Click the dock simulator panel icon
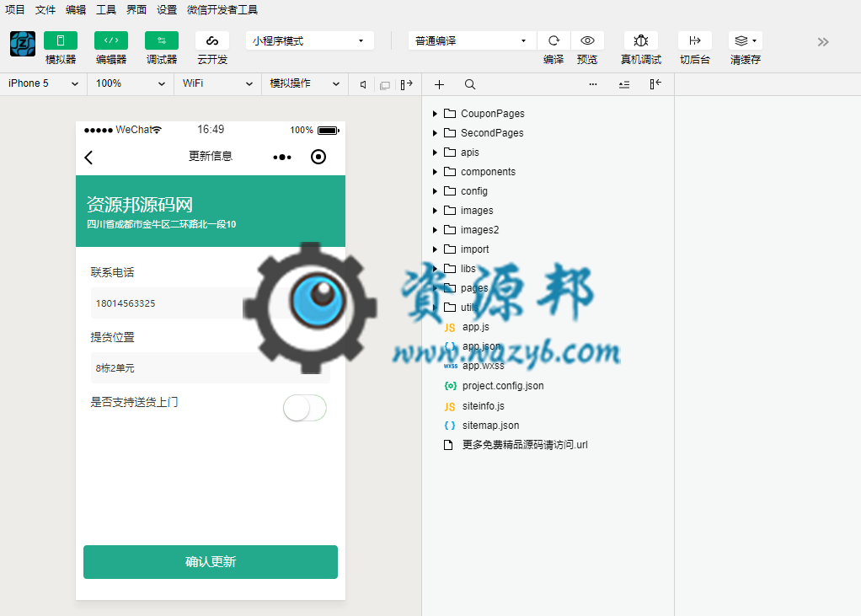This screenshot has width=861, height=616. [406, 84]
